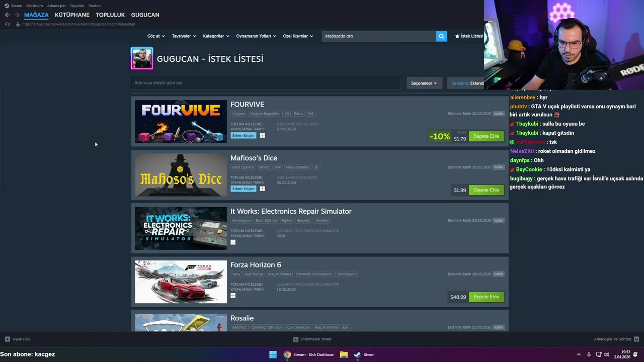
Task: Click the blue store search magnifier button
Action: coord(441,36)
